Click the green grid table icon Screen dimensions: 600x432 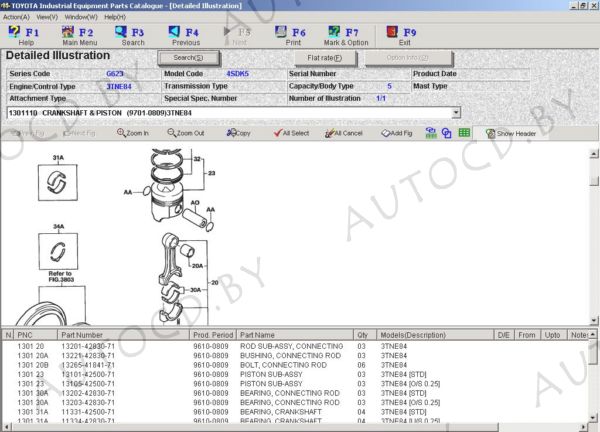[464, 133]
